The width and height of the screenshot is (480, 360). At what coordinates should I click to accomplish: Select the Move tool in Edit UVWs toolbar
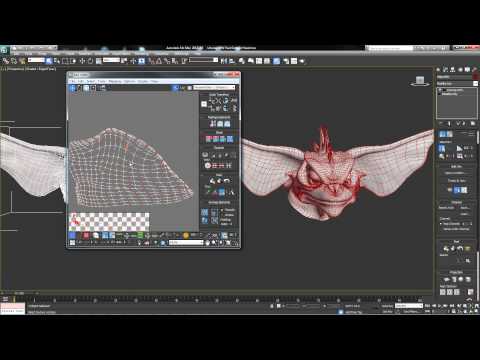[73, 88]
